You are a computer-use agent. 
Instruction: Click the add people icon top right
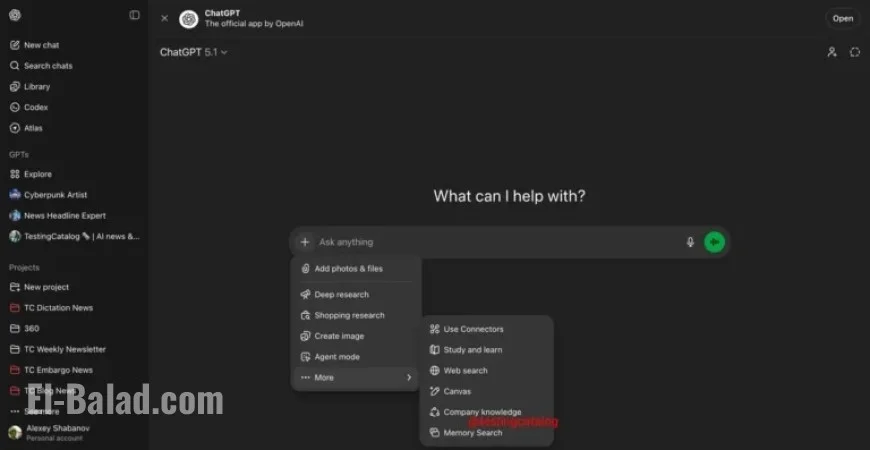click(x=832, y=52)
